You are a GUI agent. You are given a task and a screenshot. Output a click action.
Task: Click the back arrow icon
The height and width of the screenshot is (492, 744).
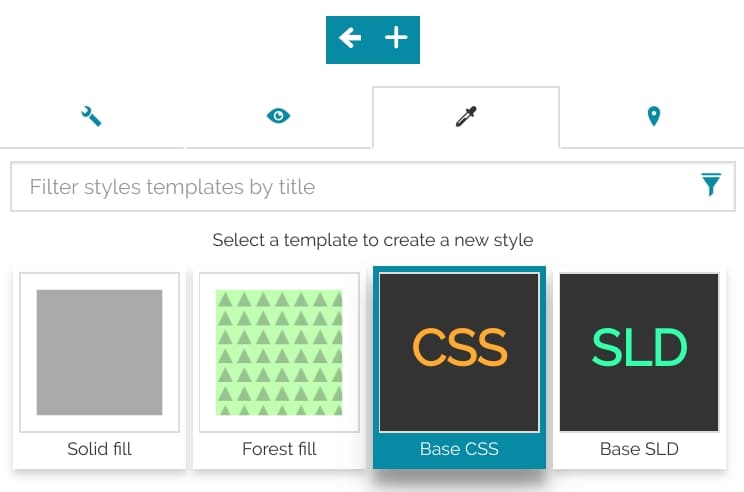pos(349,39)
